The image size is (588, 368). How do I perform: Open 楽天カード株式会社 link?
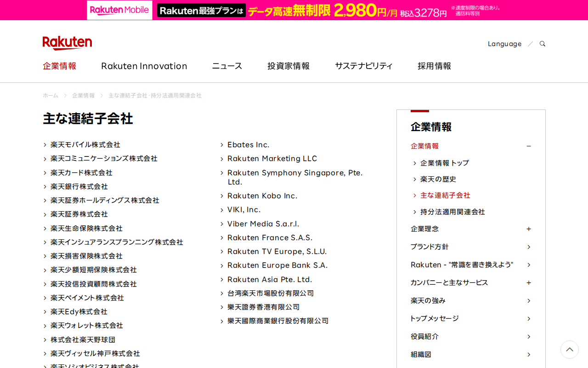coord(81,172)
